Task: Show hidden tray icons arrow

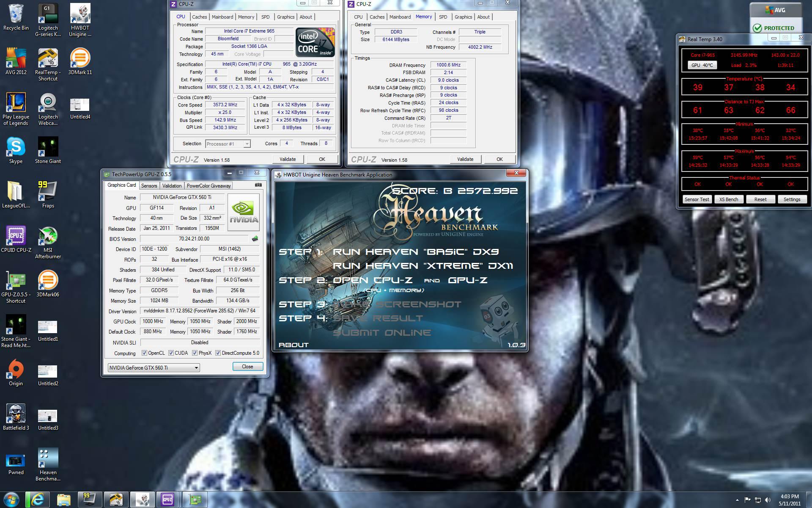Action: [x=737, y=500]
